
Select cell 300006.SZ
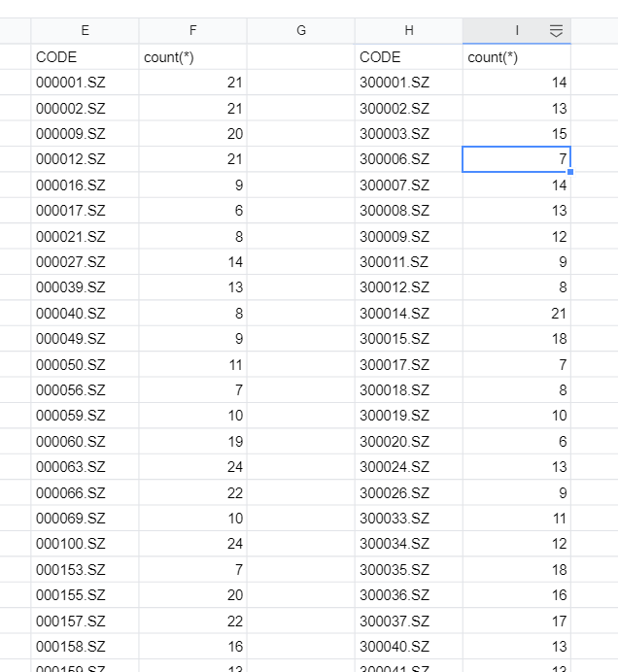click(x=409, y=159)
